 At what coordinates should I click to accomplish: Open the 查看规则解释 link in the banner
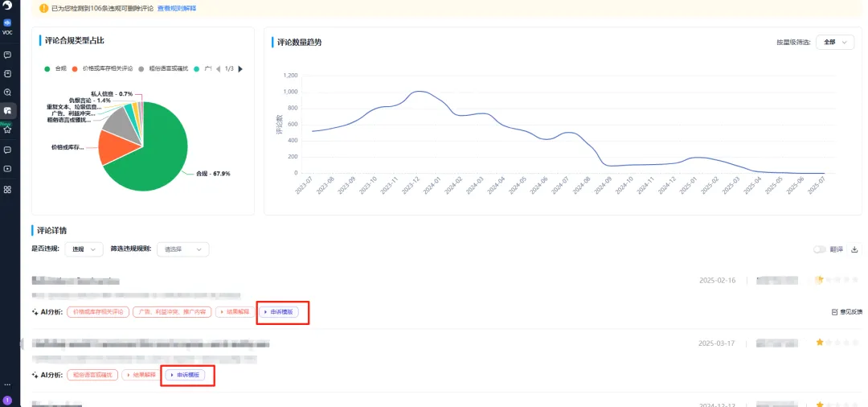tap(176, 8)
